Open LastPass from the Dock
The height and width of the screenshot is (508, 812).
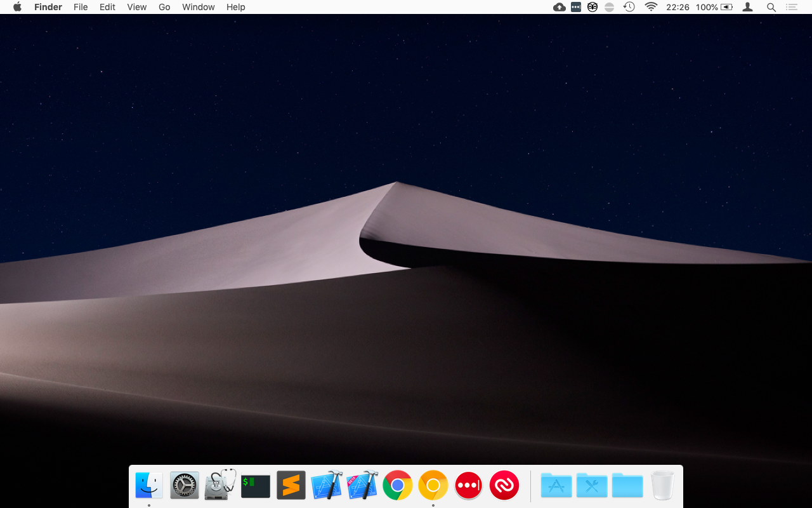pos(469,486)
